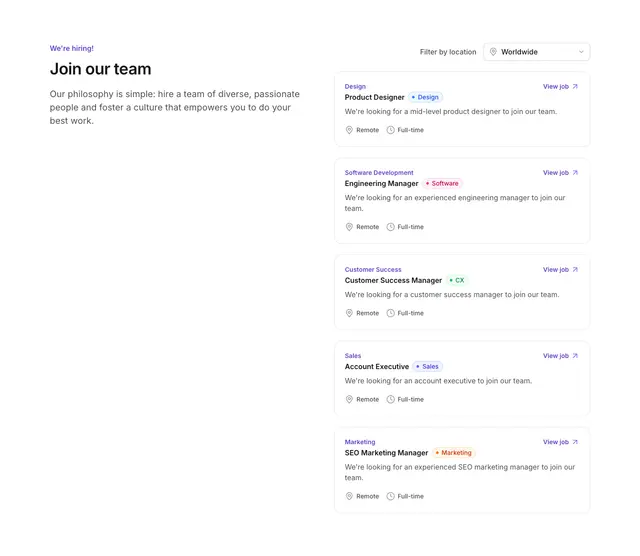
Task: Click Full-time text in Engineering Manager card
Action: click(410, 227)
